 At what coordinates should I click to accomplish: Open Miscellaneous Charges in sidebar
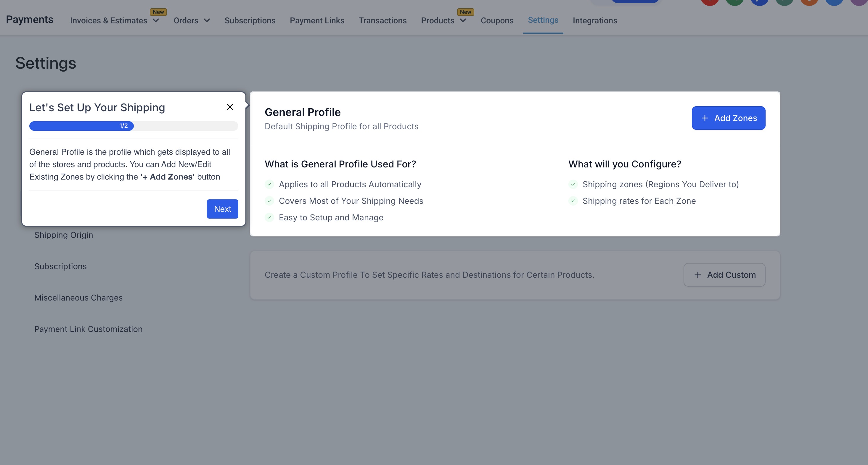78,298
